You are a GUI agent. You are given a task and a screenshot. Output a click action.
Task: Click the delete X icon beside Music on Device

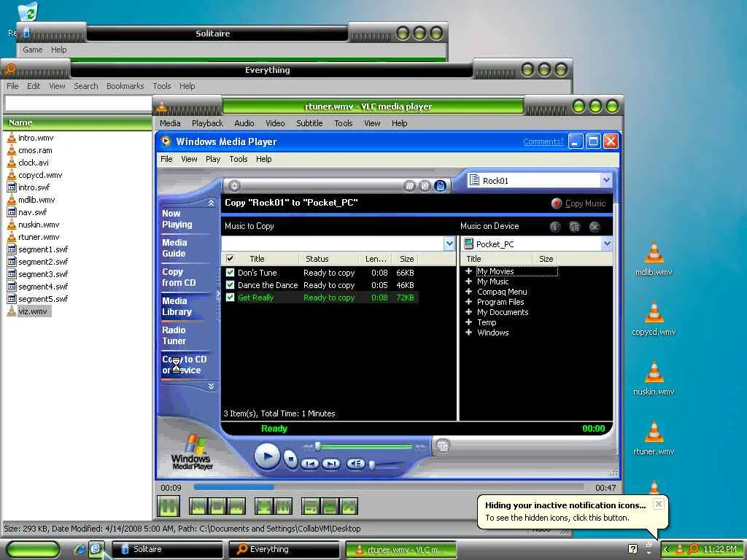(594, 227)
